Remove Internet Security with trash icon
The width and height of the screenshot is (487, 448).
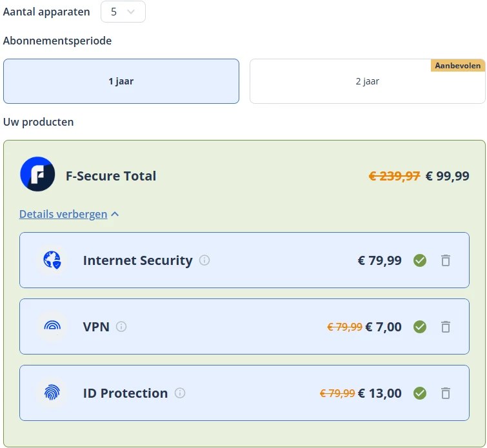[445, 260]
